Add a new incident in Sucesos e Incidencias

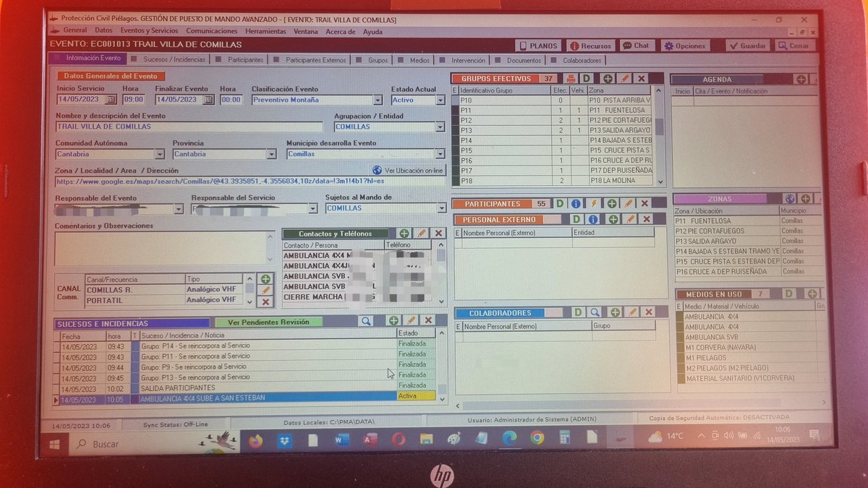pyautogui.click(x=393, y=320)
